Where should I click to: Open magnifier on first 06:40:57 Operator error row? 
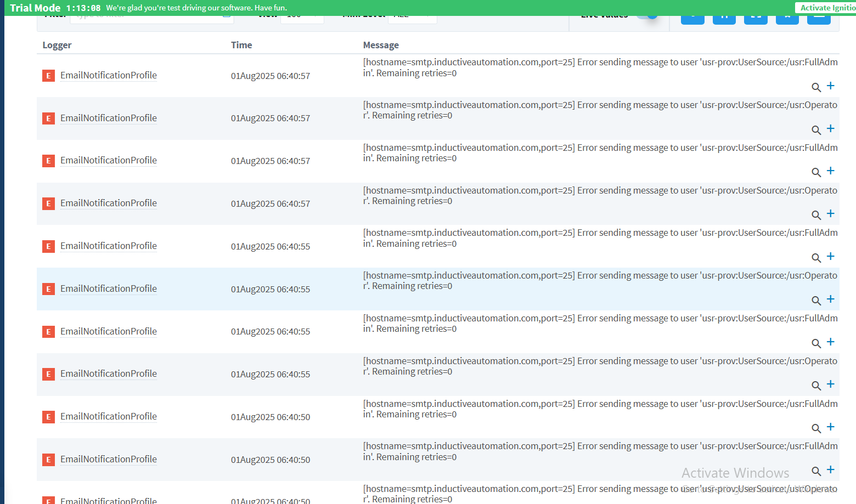pyautogui.click(x=816, y=130)
